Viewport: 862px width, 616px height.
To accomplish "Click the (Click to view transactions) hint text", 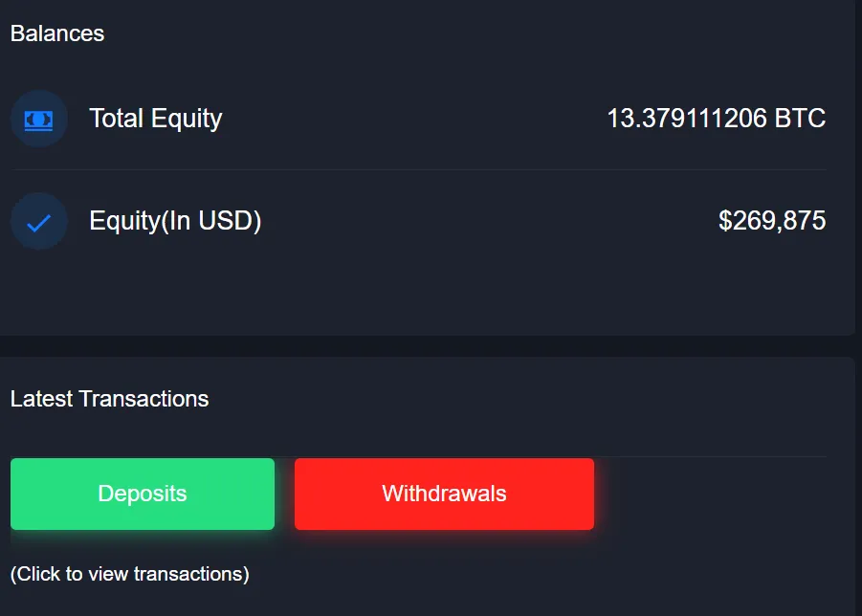I will 130,574.
